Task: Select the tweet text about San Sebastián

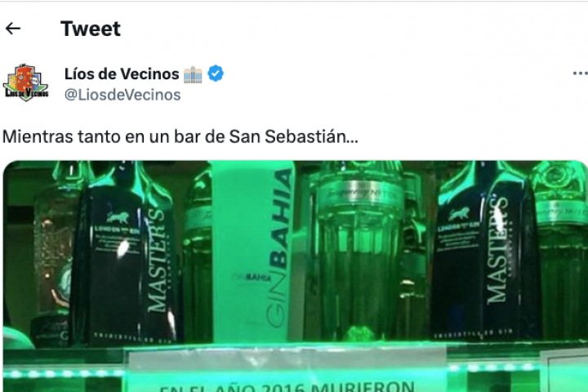Action: 180,136
